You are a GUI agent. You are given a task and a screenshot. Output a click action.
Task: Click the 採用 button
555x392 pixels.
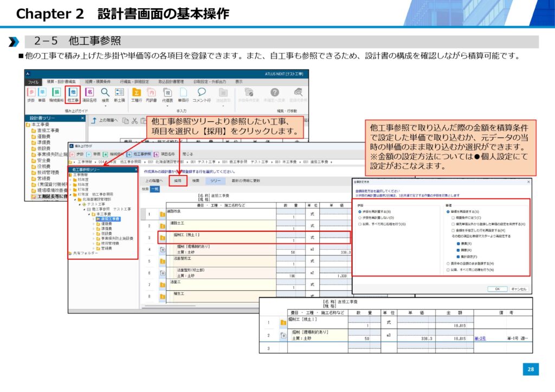(177, 180)
